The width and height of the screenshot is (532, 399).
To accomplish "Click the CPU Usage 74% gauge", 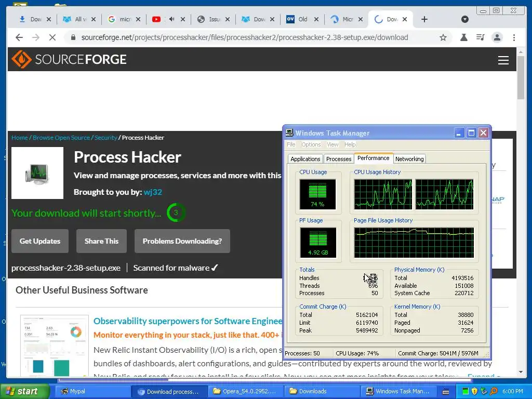I will click(317, 194).
